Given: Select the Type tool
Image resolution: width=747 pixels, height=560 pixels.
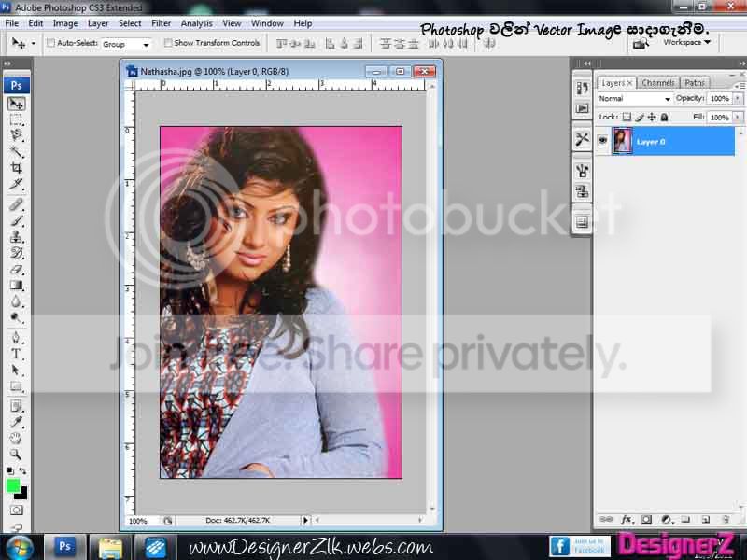Looking at the screenshot, I should click(x=16, y=354).
